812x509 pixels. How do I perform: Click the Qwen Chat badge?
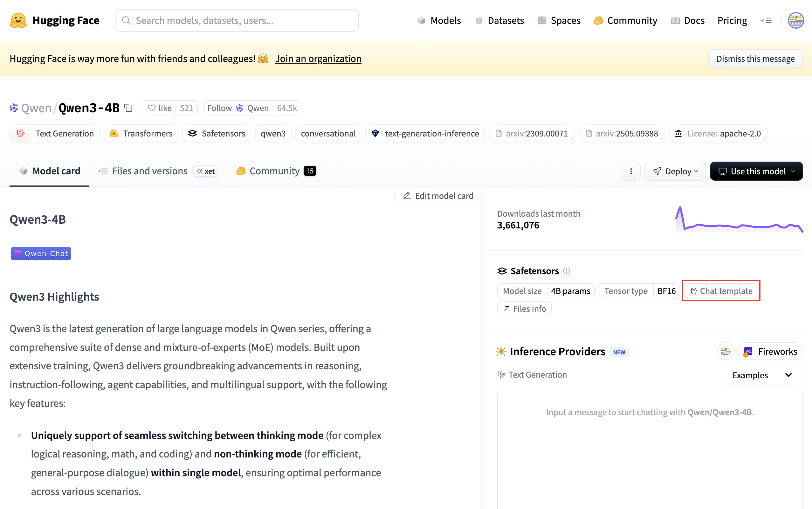[x=41, y=254]
